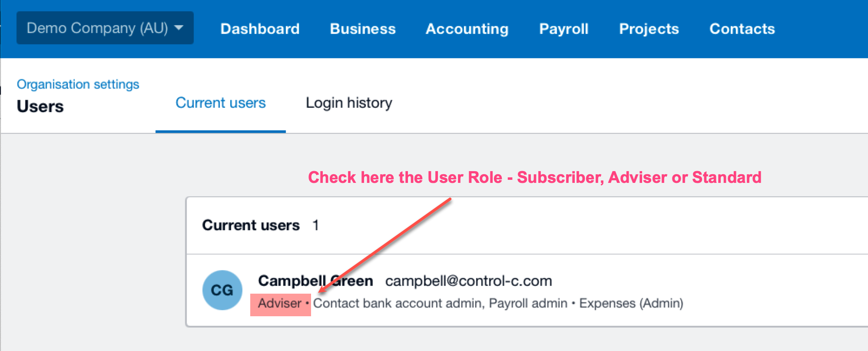Click the highlighted Adviser role label
Screen dimensions: 868x351
[x=280, y=303]
